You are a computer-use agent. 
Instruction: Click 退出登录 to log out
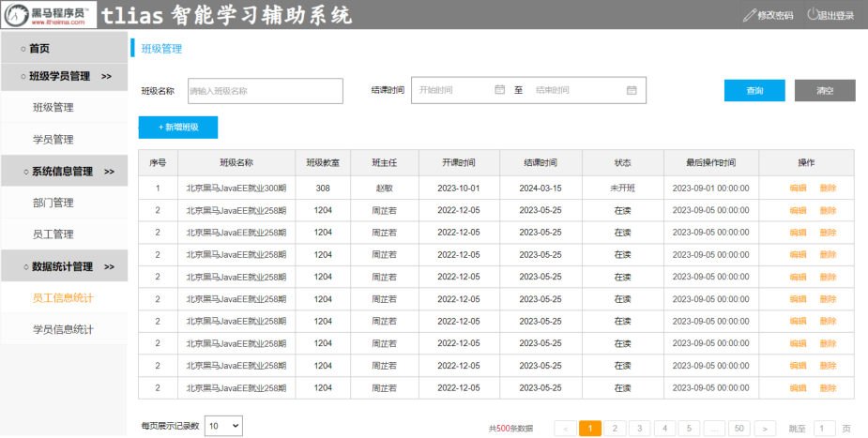[836, 16]
